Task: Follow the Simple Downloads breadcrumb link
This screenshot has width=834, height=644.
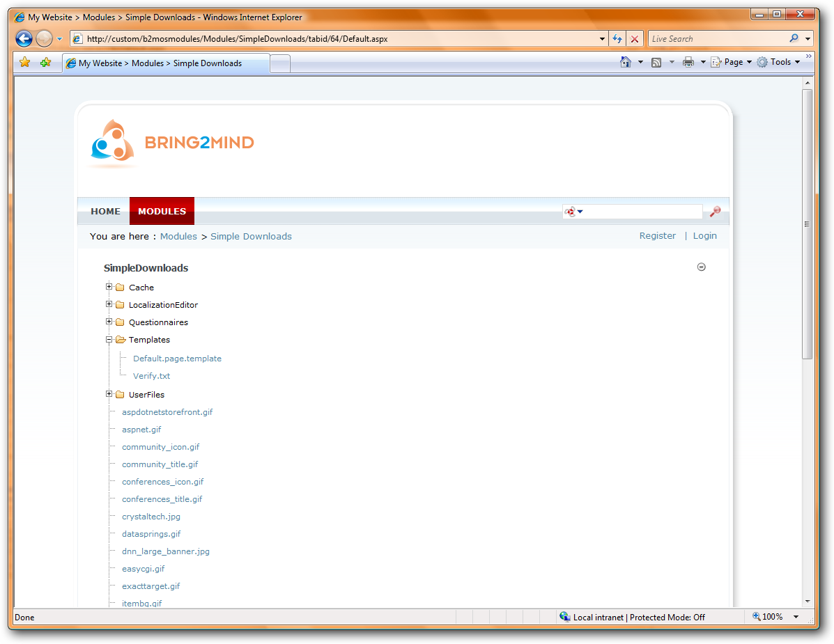Action: pyautogui.click(x=251, y=237)
